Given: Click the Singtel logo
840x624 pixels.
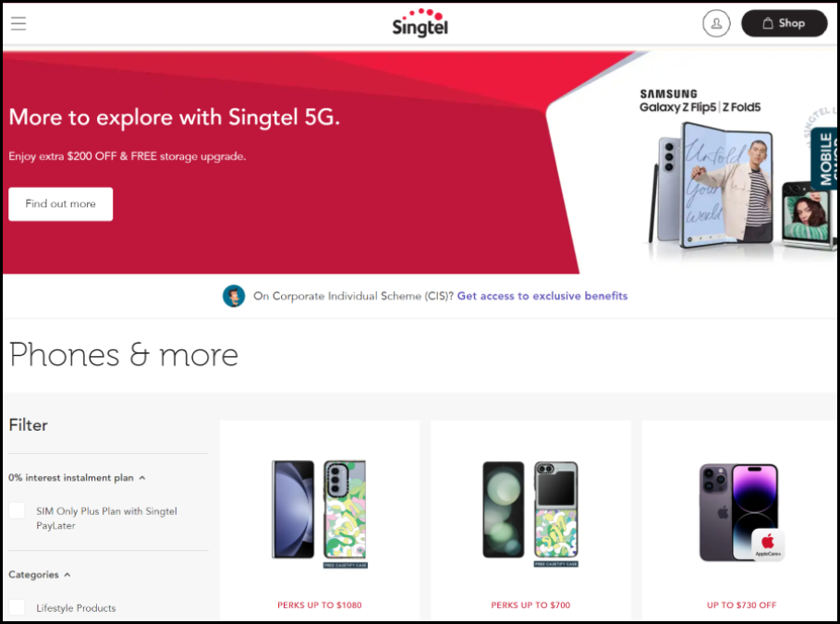Looking at the screenshot, I should (420, 23).
